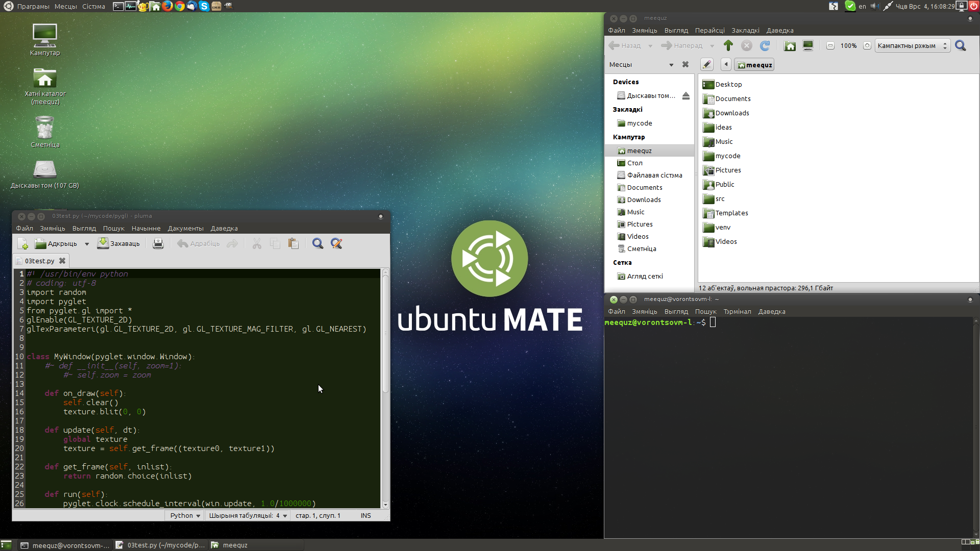
Task: Expand the Наперад history dropdown arrow
Action: click(712, 46)
